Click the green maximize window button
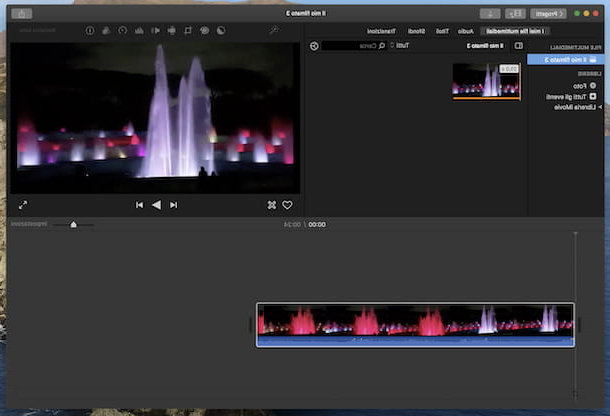Image resolution: width=610 pixels, height=416 pixels. tap(577, 14)
